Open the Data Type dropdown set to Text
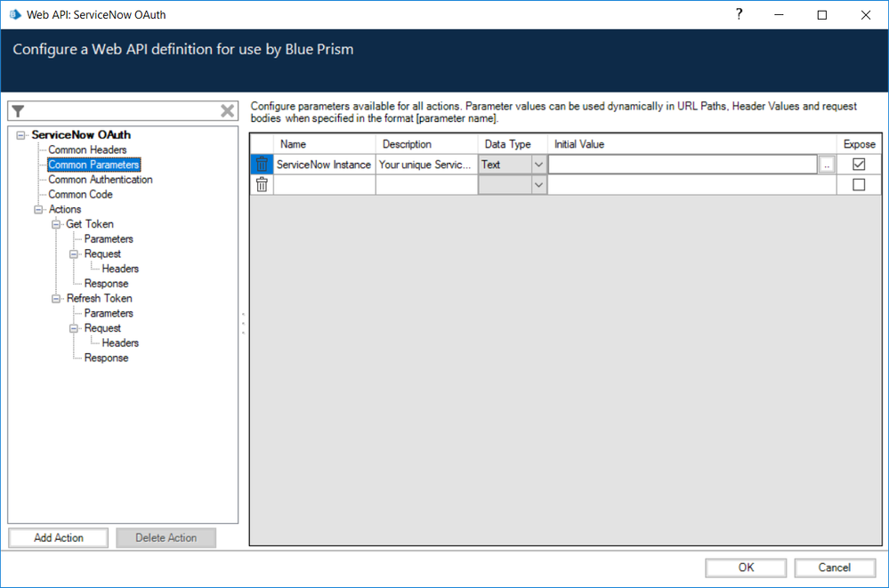The width and height of the screenshot is (889, 588). click(538, 165)
